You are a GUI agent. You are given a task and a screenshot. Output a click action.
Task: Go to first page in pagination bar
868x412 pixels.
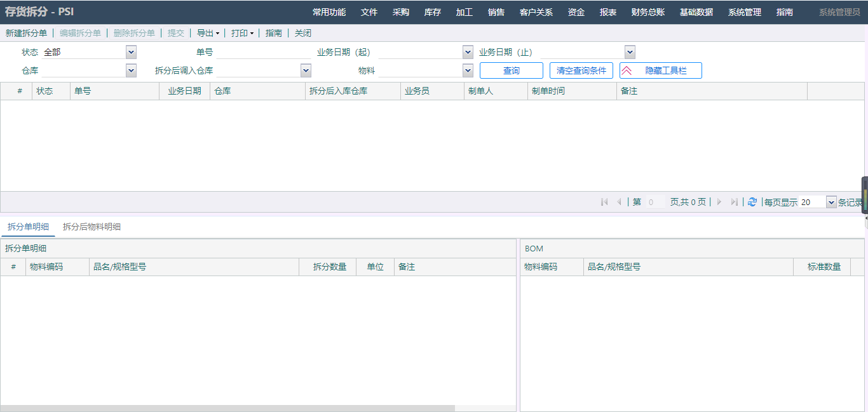(x=604, y=202)
